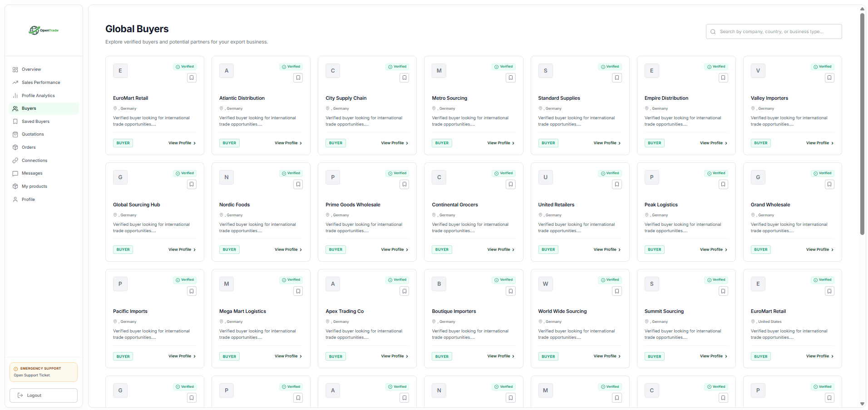Toggle bookmark on World Wide Sourcing card

[617, 291]
